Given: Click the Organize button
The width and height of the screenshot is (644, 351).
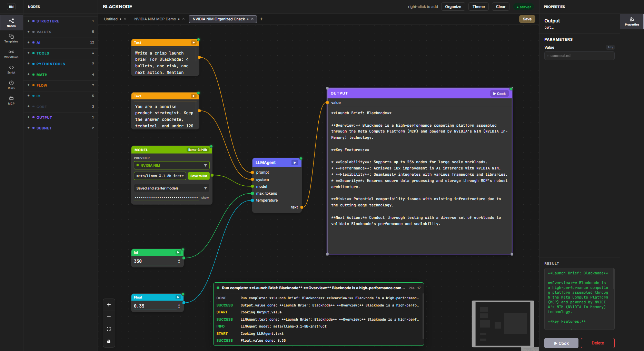Looking at the screenshot, I should pos(453,7).
